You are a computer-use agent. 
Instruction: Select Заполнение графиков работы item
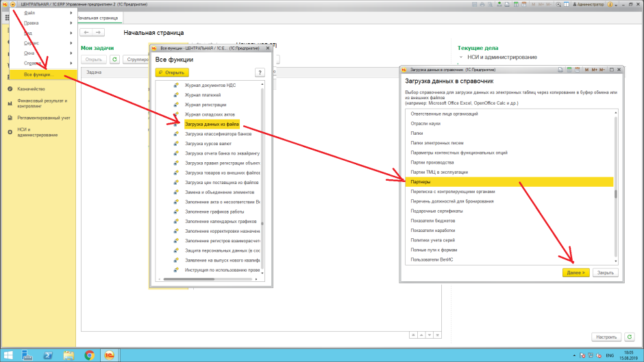(214, 211)
